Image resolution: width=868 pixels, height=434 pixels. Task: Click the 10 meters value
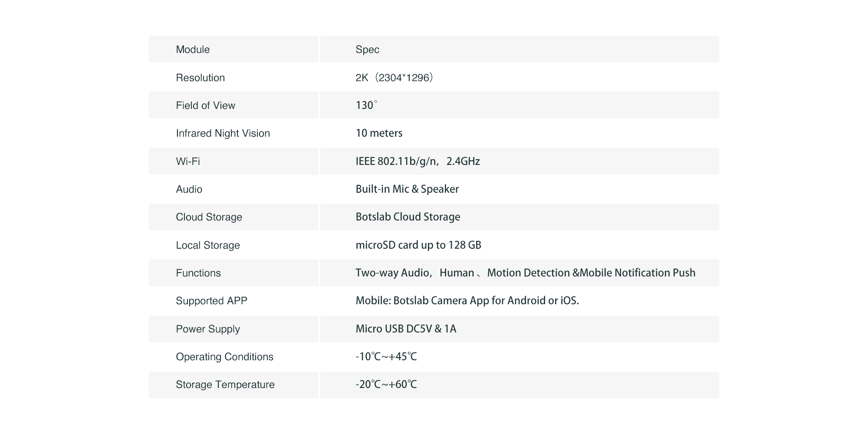point(379,133)
